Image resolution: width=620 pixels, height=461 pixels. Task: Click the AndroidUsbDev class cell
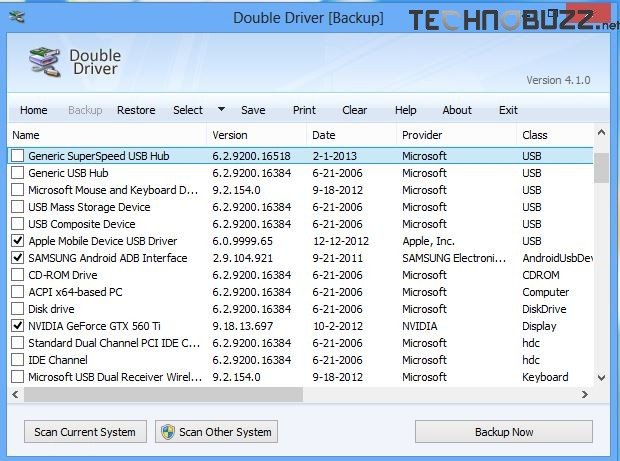(558, 258)
